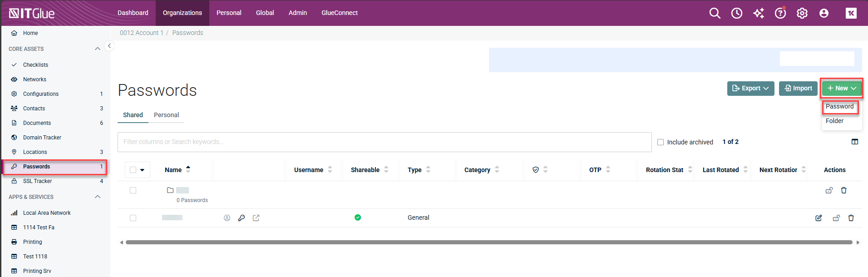Open the global search magnifier icon

715,13
